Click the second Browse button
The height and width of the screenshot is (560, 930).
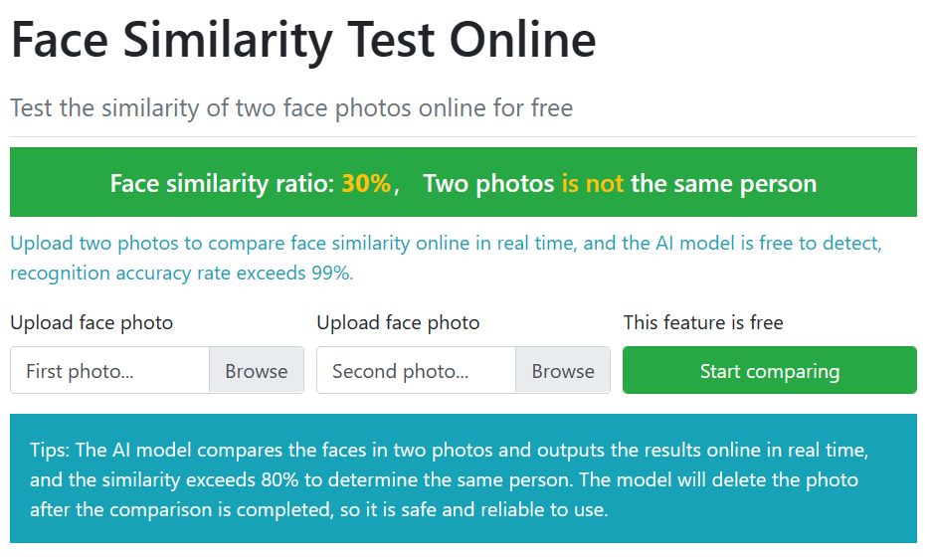[562, 371]
